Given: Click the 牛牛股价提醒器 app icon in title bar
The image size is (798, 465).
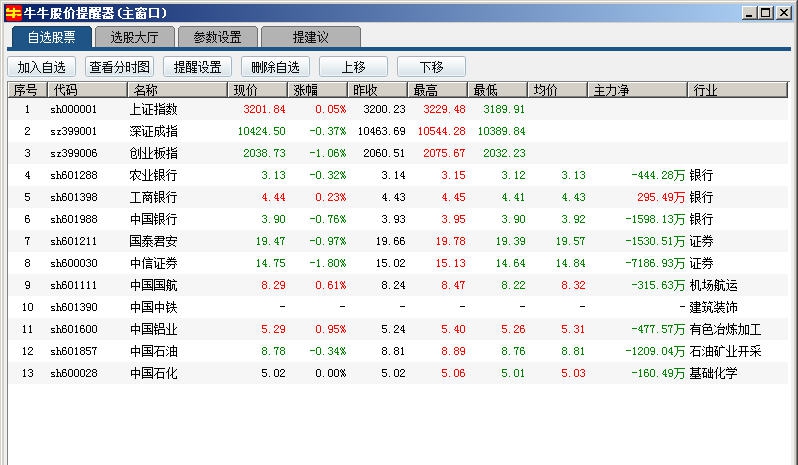Looking at the screenshot, I should (x=13, y=12).
